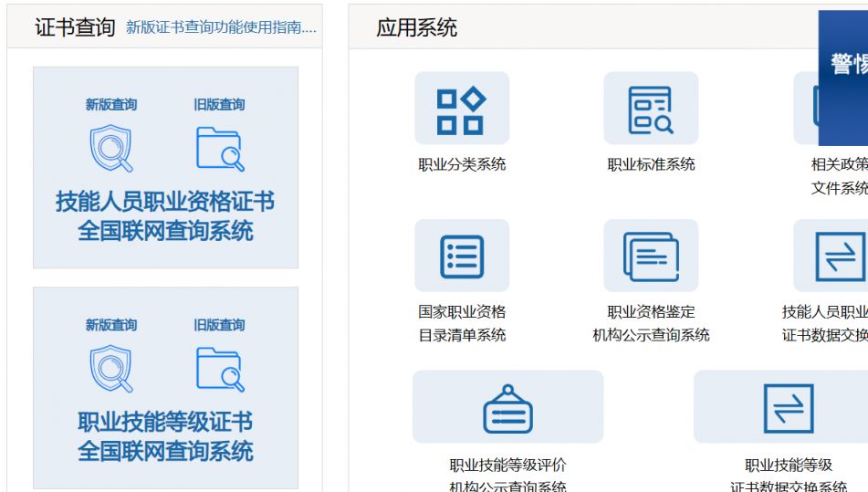Select 新版查询 label above 技能人员职业资格证书

coord(111,105)
